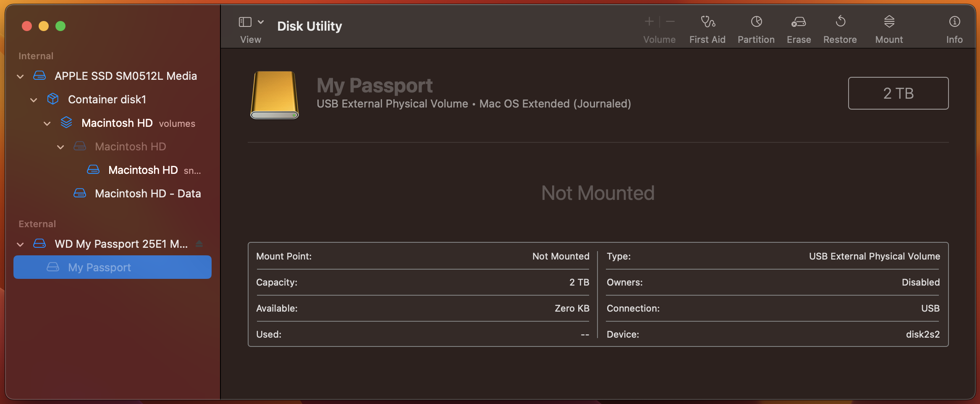Open the Info panel
Viewport: 980px width, 404px height.
(954, 22)
